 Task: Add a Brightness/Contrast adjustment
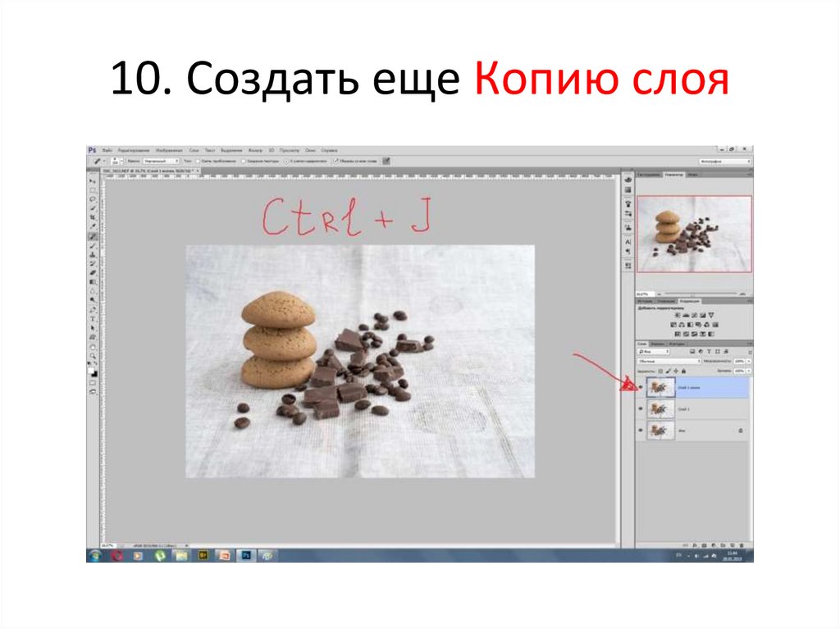pos(678,315)
